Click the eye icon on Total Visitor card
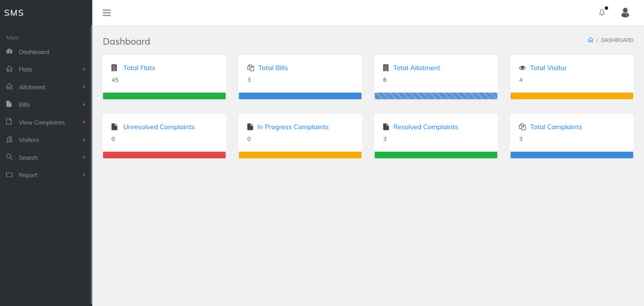Viewport: 644px width, 306px height. point(522,67)
